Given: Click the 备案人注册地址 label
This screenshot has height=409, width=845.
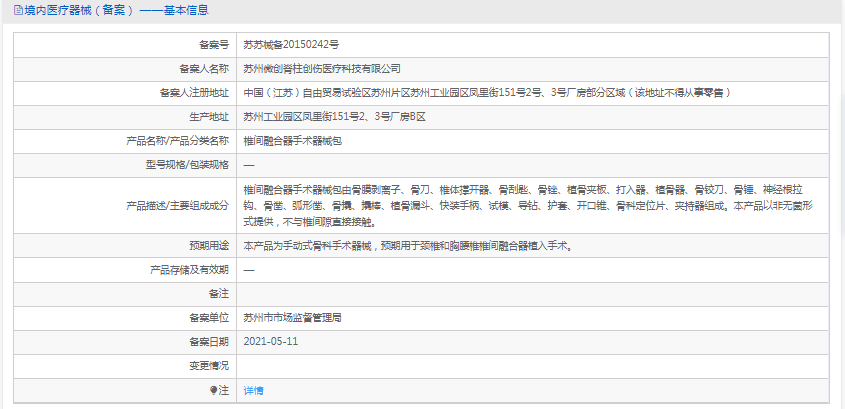Looking at the screenshot, I should [x=194, y=93].
